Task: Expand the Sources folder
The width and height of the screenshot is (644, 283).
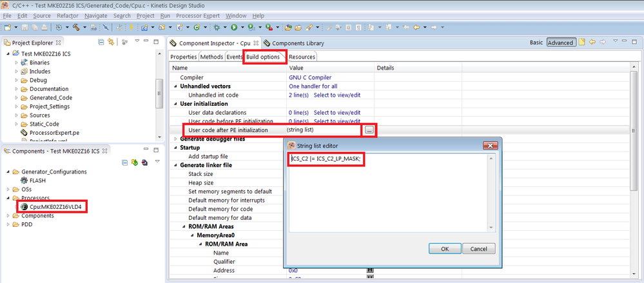Action: [16, 115]
